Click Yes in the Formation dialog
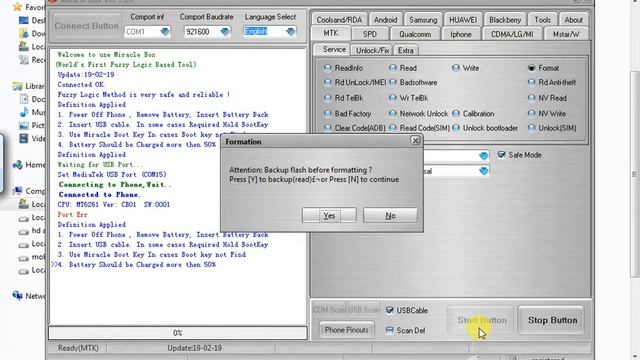The image size is (640, 360). point(329,215)
